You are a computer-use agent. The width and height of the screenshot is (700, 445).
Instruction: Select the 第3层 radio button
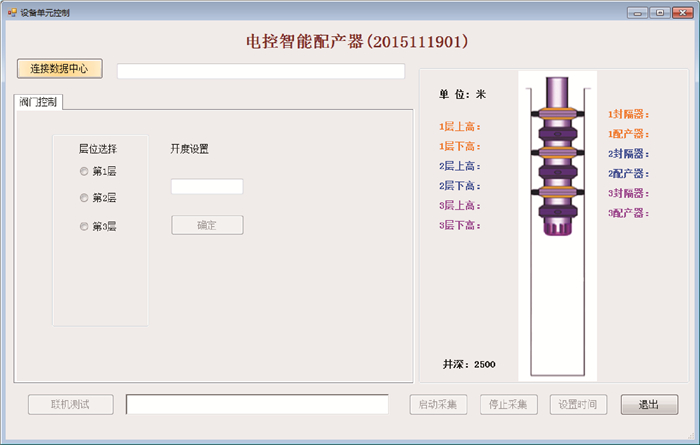(x=85, y=226)
